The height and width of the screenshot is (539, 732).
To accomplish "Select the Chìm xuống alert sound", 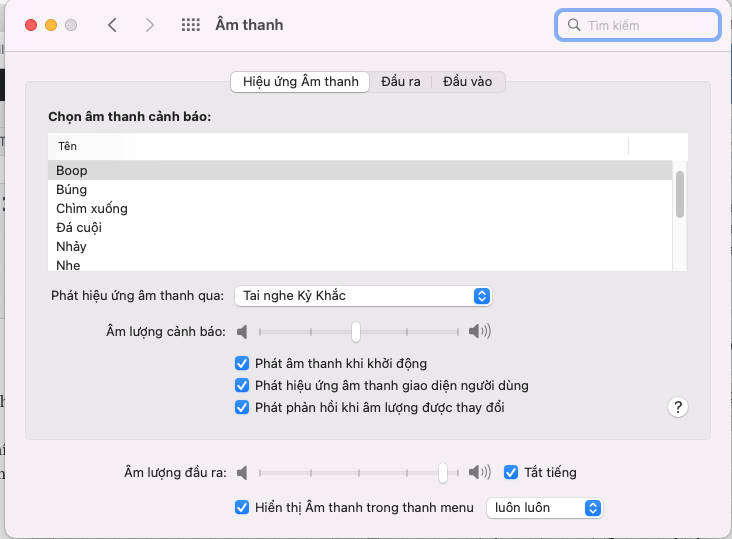I will click(360, 209).
